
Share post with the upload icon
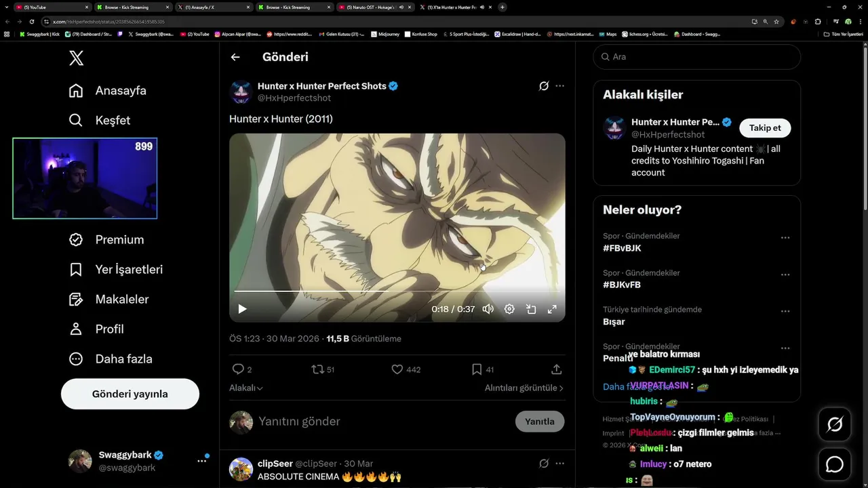[x=557, y=369]
